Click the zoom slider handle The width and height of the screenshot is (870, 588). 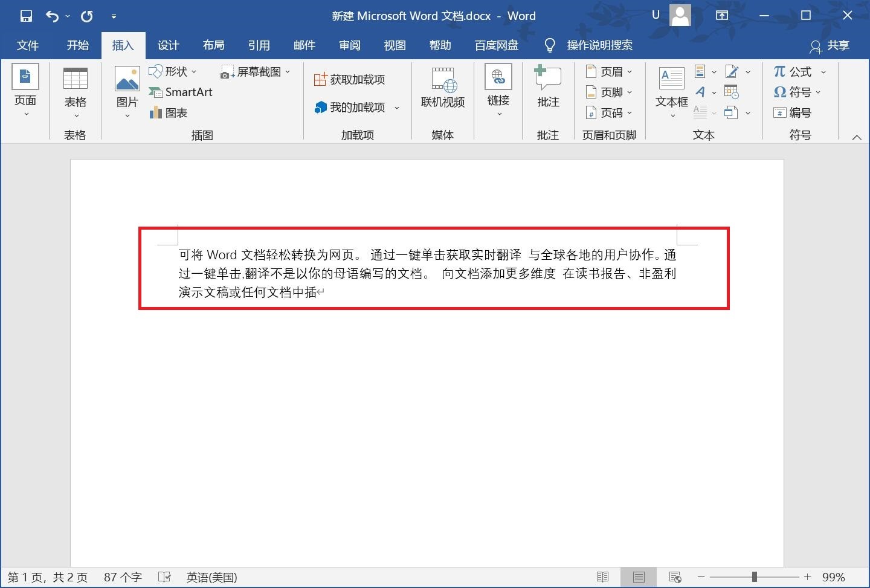(x=754, y=578)
